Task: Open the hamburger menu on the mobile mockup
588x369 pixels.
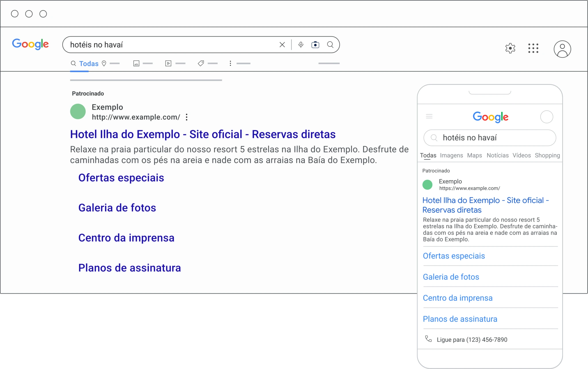Action: [429, 116]
